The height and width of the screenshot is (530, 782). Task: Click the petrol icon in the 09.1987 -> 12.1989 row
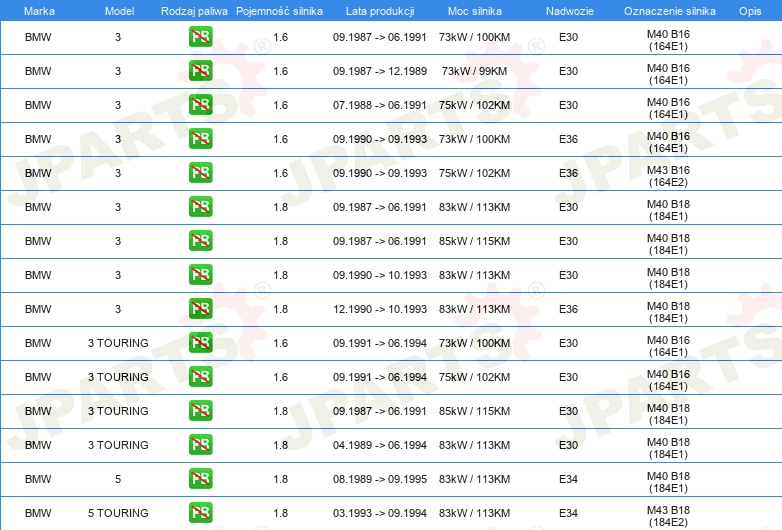[x=200, y=71]
